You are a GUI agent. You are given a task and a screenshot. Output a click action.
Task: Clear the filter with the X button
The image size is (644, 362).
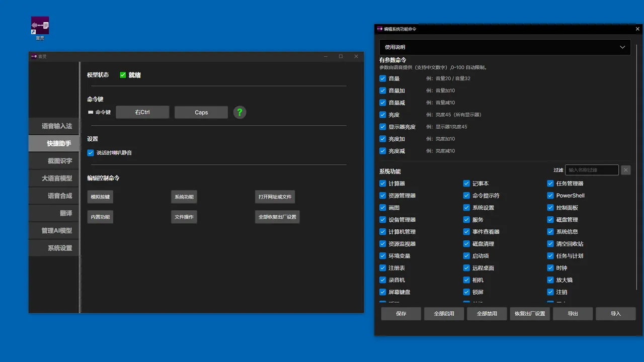click(x=626, y=170)
